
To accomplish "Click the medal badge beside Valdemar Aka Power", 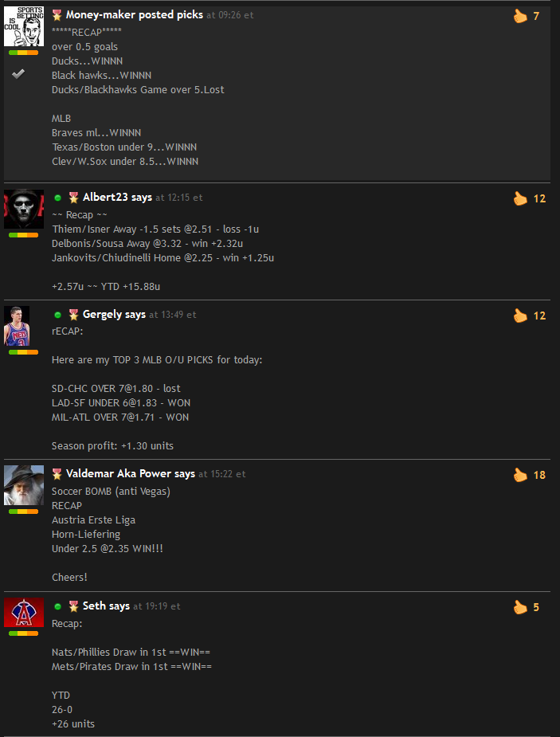I will click(57, 474).
